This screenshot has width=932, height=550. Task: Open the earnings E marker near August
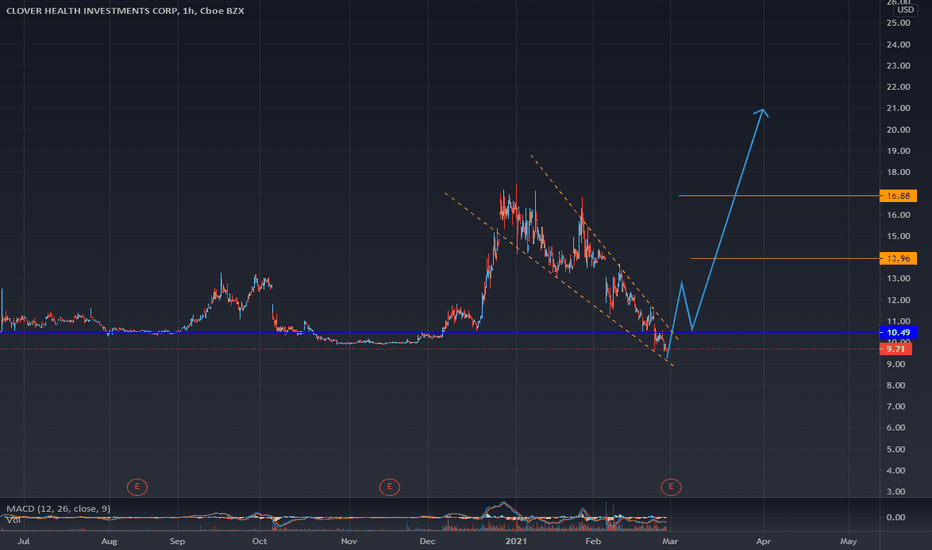click(x=137, y=487)
